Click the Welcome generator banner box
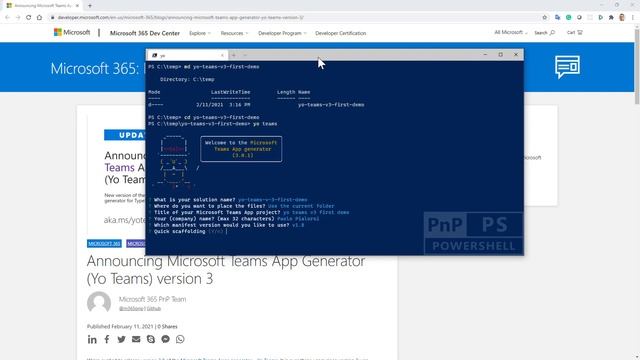This screenshot has height=360, width=640. 241,149
